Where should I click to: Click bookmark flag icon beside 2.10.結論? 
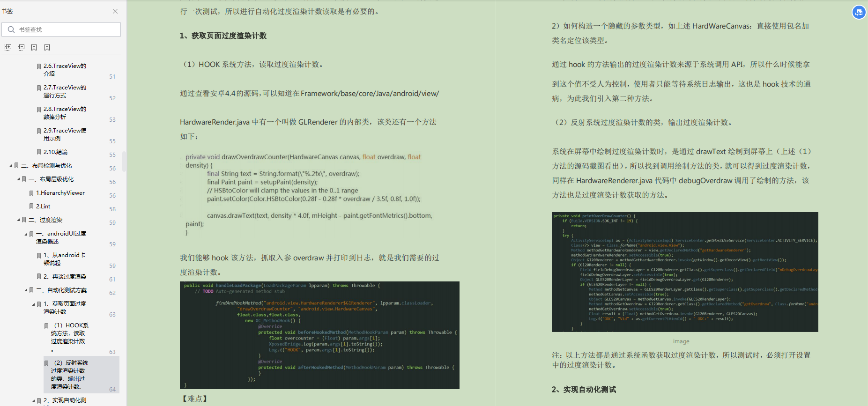[x=38, y=152]
